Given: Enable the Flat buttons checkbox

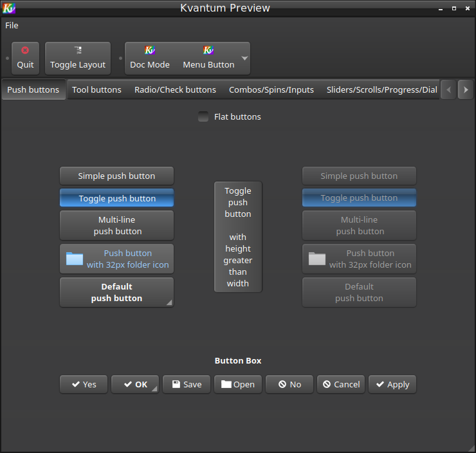Looking at the screenshot, I should (x=203, y=116).
